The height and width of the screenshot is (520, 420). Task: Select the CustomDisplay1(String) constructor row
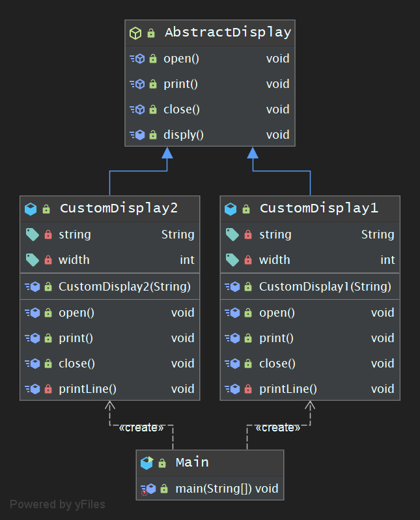point(325,286)
